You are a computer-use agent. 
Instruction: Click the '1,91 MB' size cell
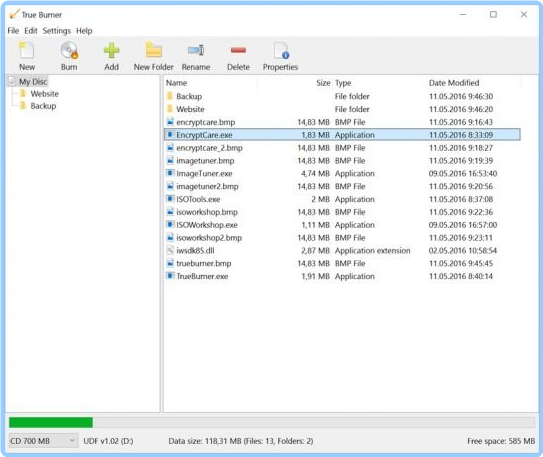[315, 276]
